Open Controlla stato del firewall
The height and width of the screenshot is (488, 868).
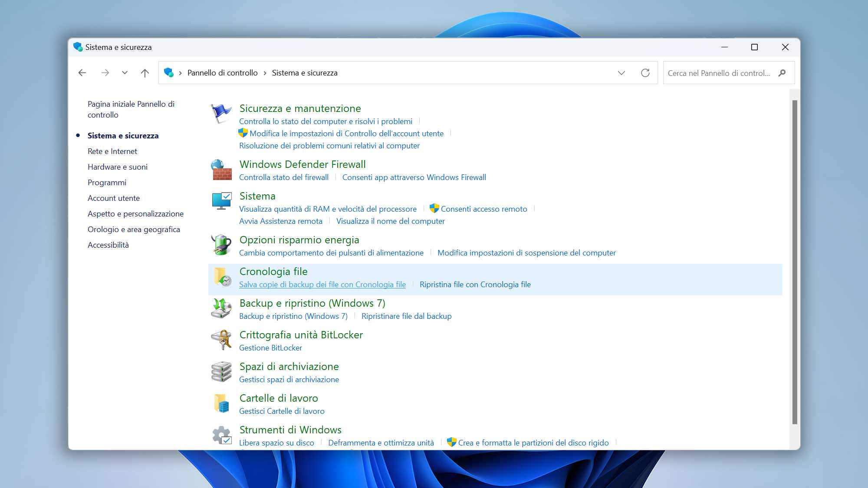(x=284, y=177)
